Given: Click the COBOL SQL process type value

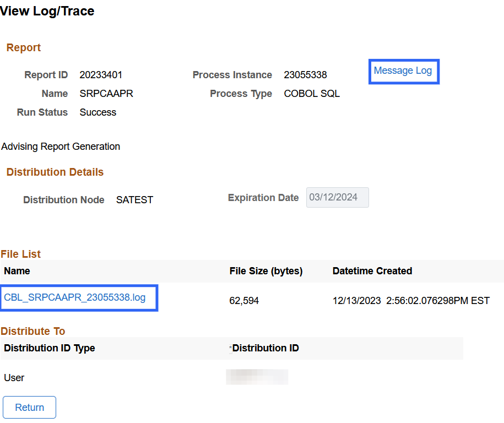Looking at the screenshot, I should click(x=312, y=94).
